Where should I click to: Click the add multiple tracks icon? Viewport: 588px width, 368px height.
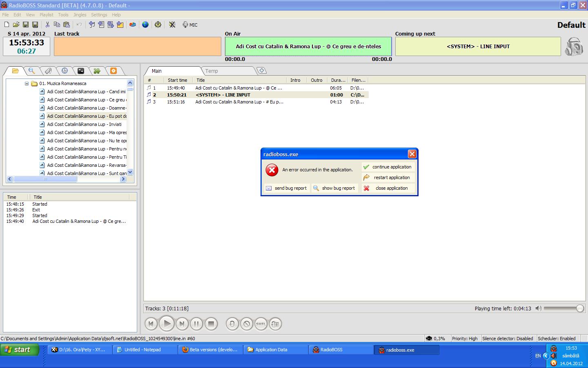click(111, 25)
